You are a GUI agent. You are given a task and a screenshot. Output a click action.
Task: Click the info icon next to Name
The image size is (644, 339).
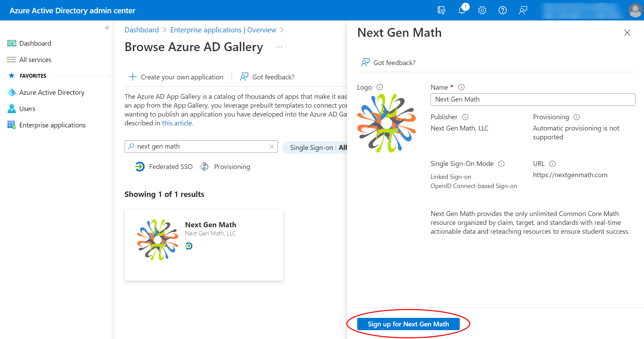coord(461,87)
